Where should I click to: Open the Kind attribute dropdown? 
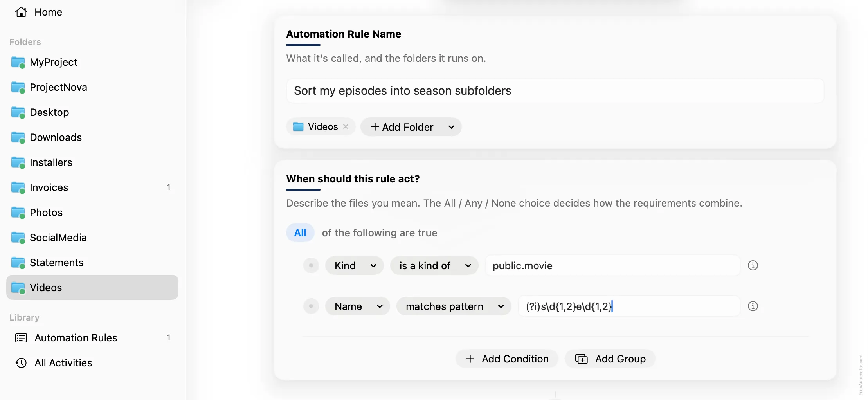tap(354, 265)
